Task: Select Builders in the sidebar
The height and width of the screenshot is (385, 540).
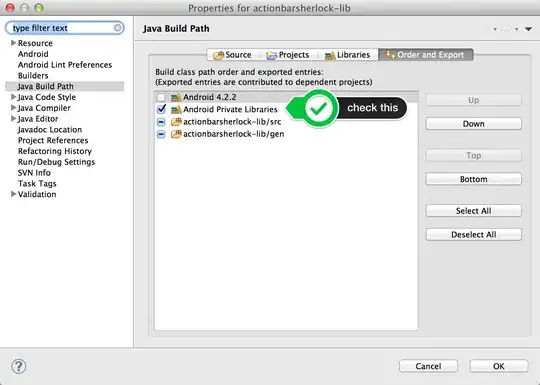Action: click(33, 76)
